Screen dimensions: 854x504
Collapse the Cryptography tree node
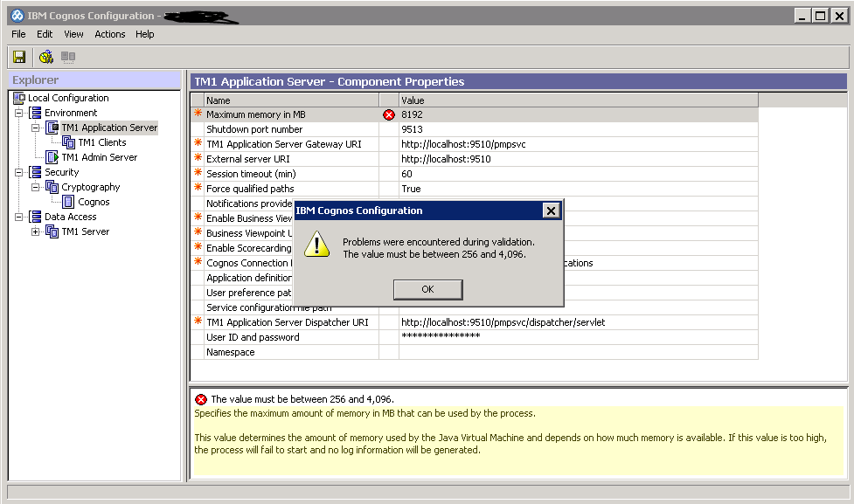pyautogui.click(x=36, y=187)
